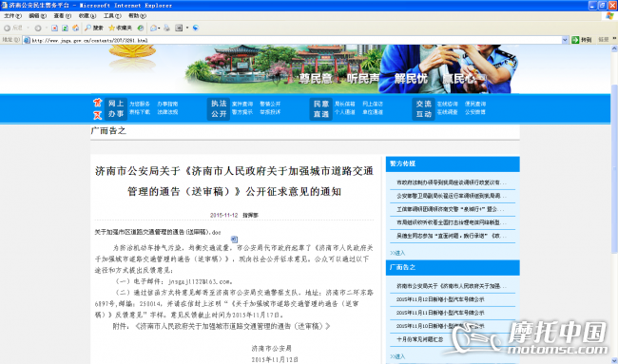Open the Edit button dropdown arrow
Viewport: 618px width, 364px height.
[x=187, y=28]
